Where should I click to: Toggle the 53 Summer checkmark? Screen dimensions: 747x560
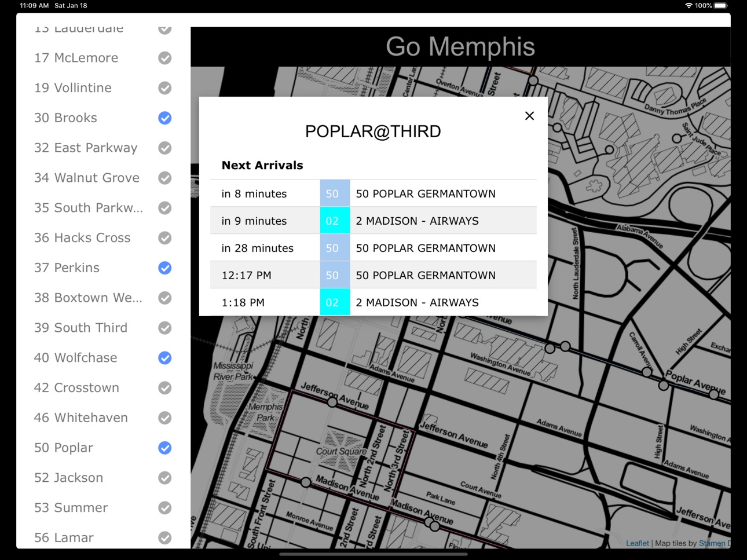[x=165, y=508]
